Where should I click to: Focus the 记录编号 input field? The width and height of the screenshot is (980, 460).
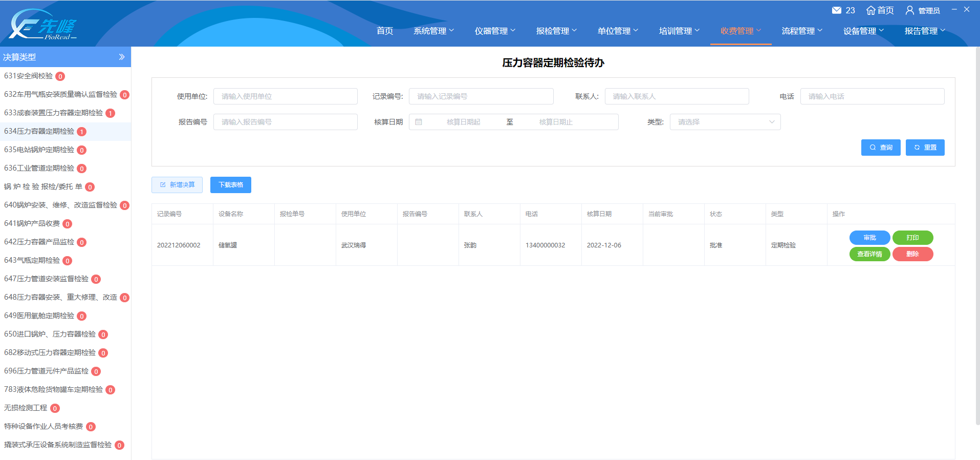pyautogui.click(x=481, y=96)
